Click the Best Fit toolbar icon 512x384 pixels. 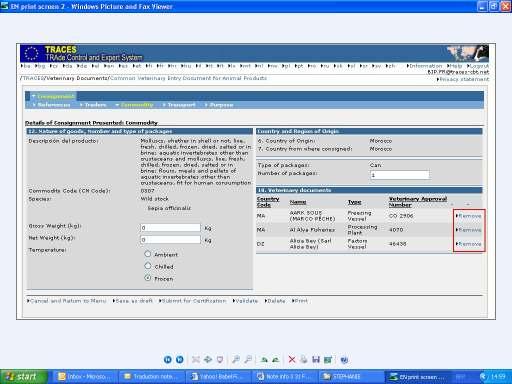pyautogui.click(x=196, y=359)
